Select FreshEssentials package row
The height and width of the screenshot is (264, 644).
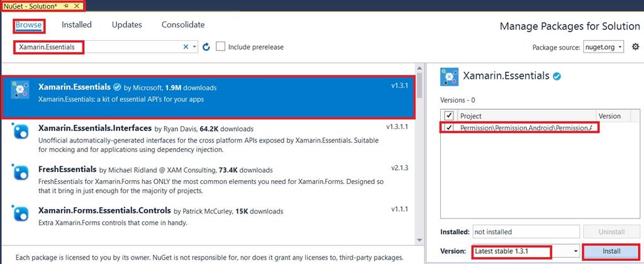[208, 180]
